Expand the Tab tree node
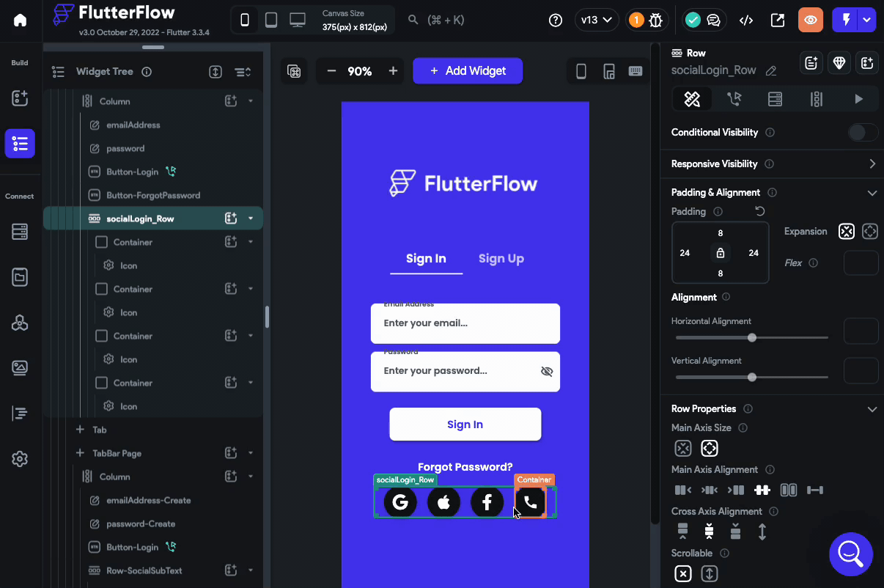 (x=81, y=430)
